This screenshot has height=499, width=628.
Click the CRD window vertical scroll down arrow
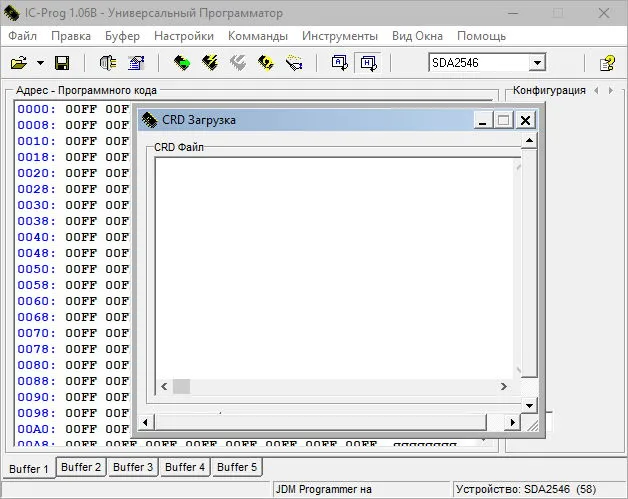[x=529, y=406]
